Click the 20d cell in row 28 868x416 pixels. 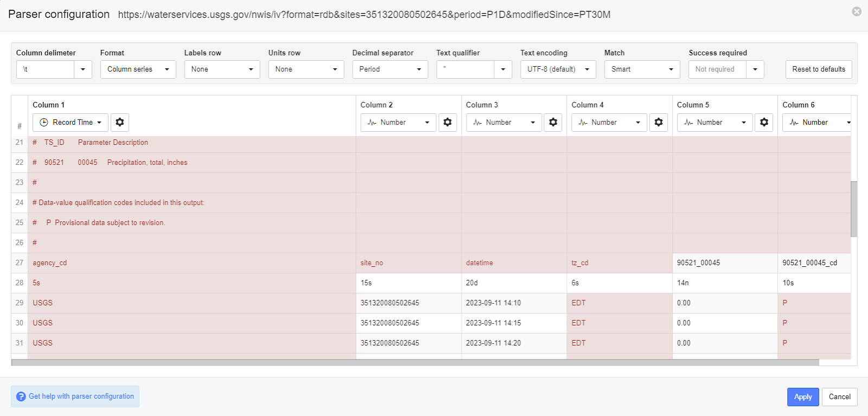click(514, 283)
